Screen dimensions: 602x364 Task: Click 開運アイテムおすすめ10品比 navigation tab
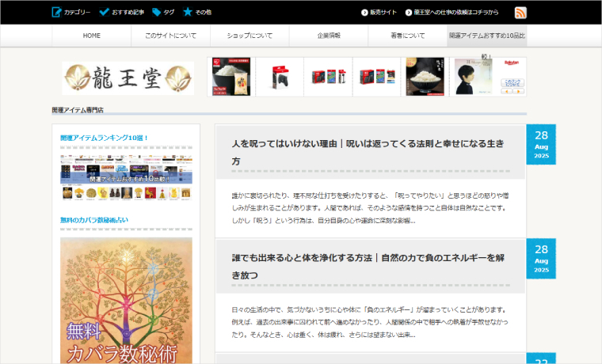486,36
